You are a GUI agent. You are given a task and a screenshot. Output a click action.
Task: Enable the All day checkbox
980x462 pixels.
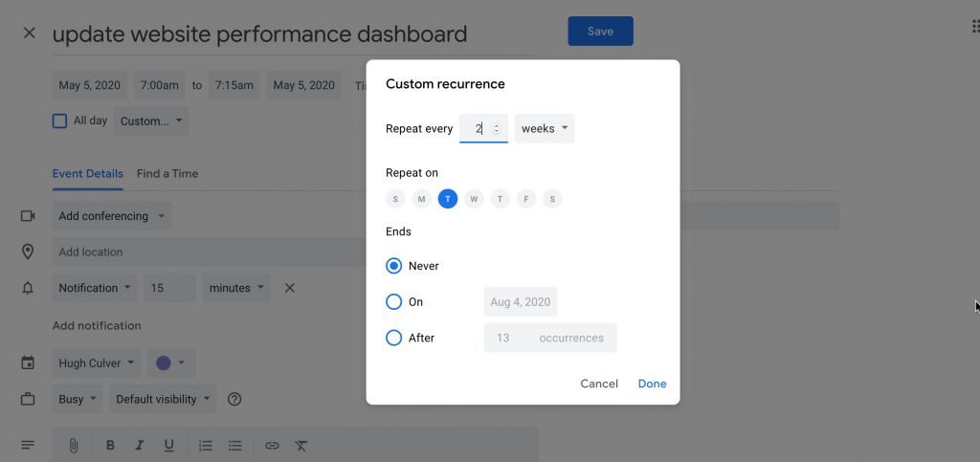(x=59, y=121)
